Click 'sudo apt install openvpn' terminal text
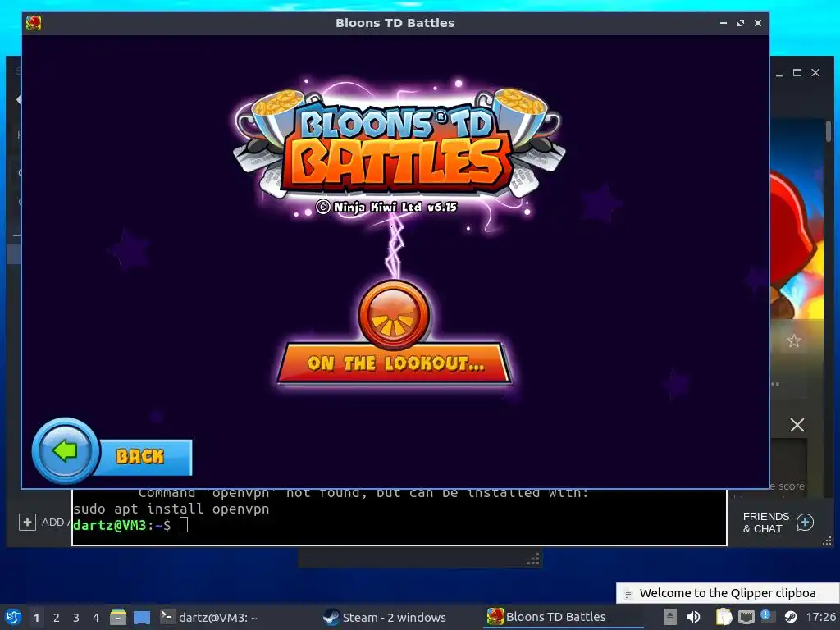 click(x=171, y=509)
